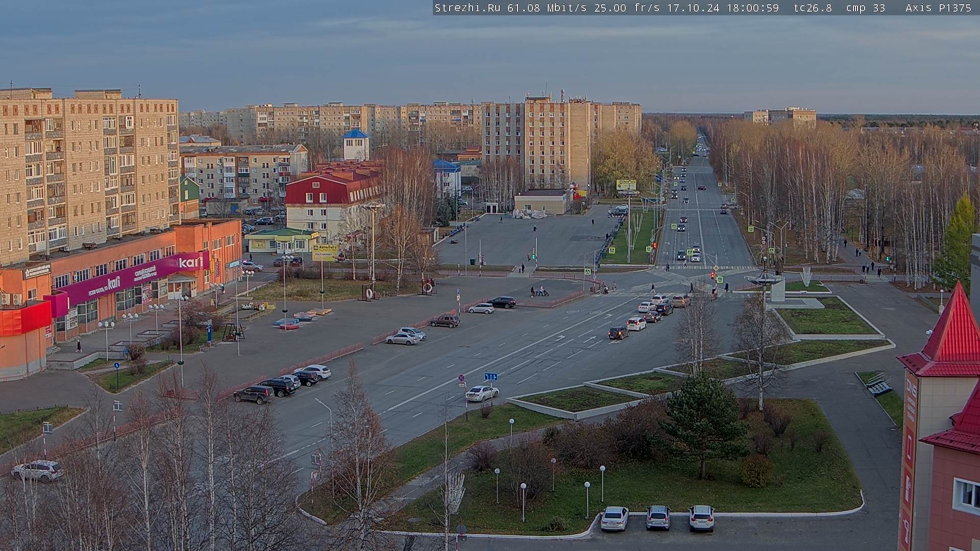The height and width of the screenshot is (551, 980).
Task: Click the cmp 33 compression value
Action: click(x=865, y=8)
